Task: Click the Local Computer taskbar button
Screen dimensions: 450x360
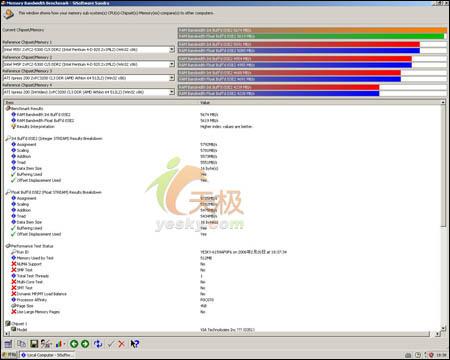Action: click(x=47, y=355)
